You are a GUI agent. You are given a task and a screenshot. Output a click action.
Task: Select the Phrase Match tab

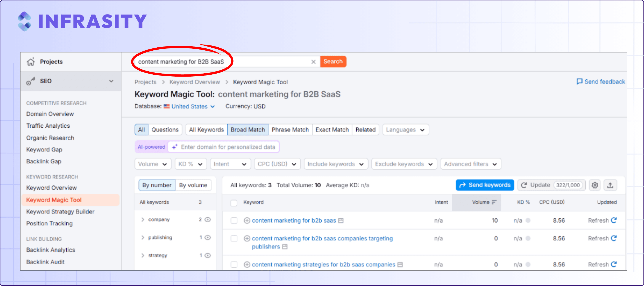[x=290, y=130]
